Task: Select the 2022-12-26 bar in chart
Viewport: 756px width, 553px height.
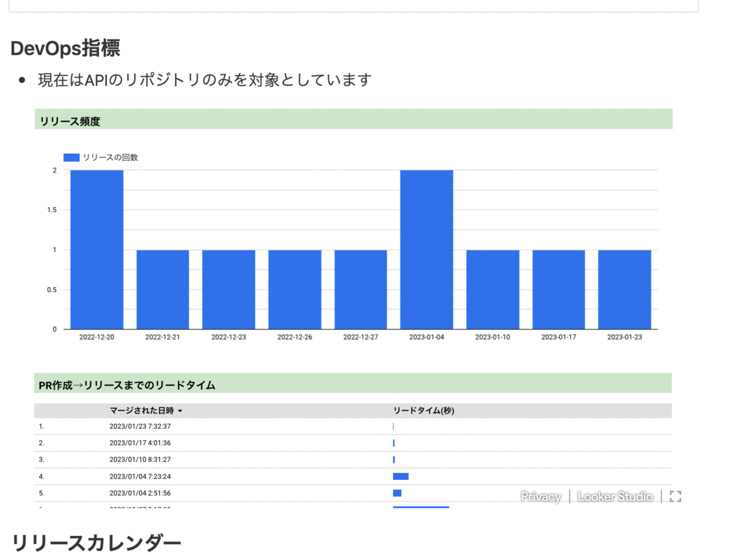Action: (295, 289)
